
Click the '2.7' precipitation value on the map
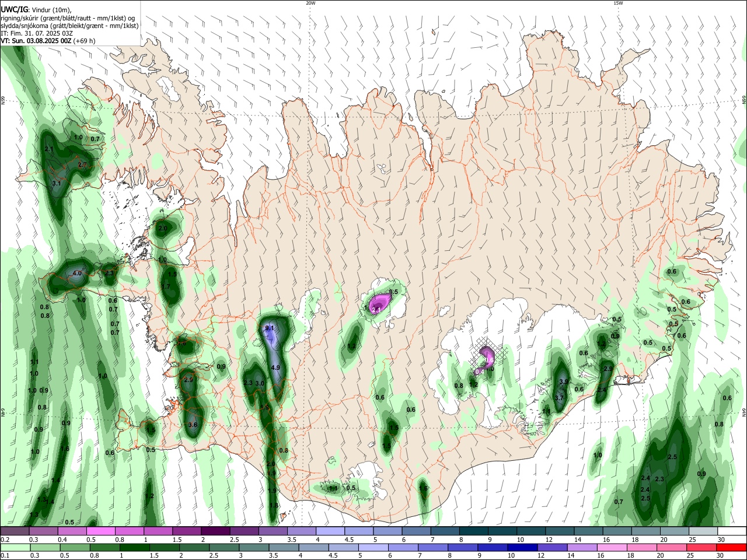[82, 165]
